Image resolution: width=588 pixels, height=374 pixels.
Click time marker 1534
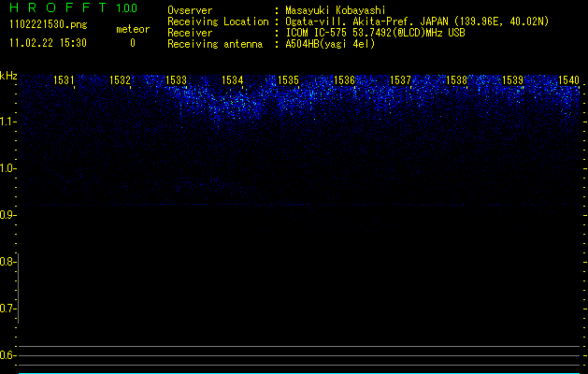[x=233, y=80]
